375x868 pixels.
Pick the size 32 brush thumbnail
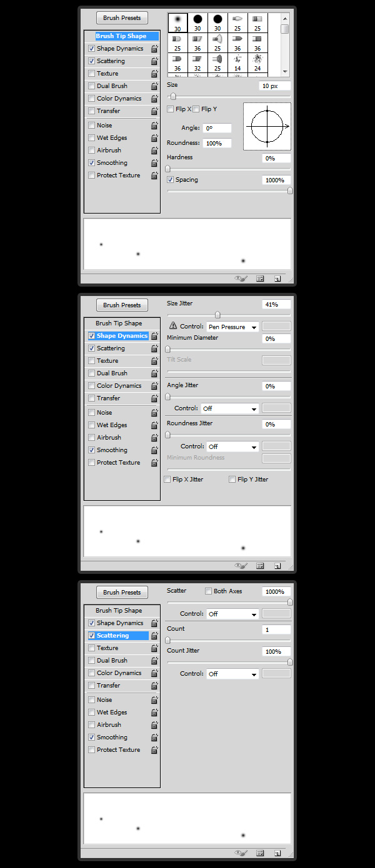point(197,62)
